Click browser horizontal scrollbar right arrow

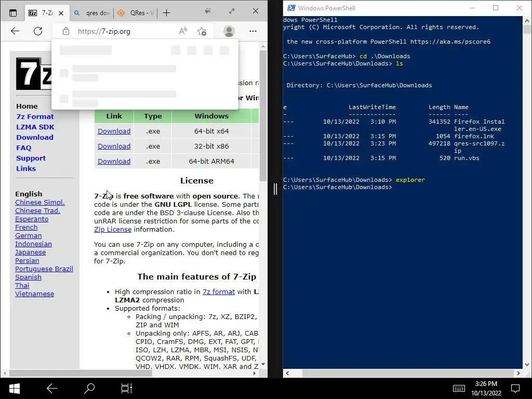[255, 373]
